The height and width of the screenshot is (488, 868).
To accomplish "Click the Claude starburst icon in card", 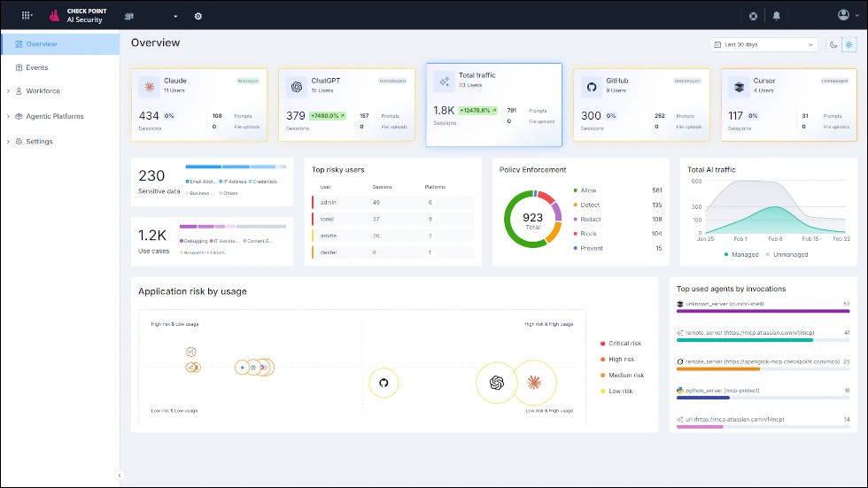I will tap(150, 86).
